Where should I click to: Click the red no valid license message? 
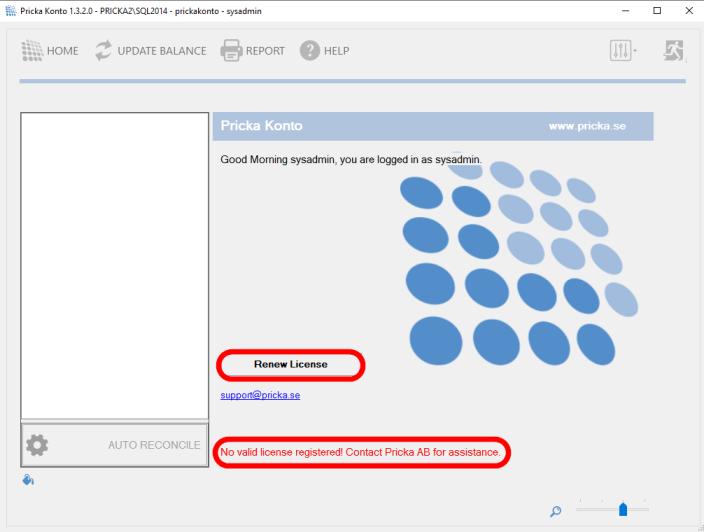click(360, 452)
